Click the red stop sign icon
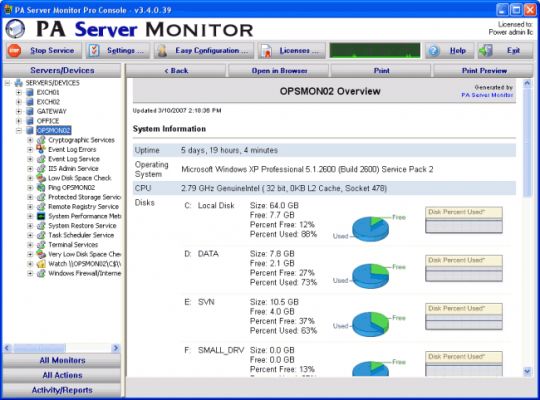 coord(14,51)
